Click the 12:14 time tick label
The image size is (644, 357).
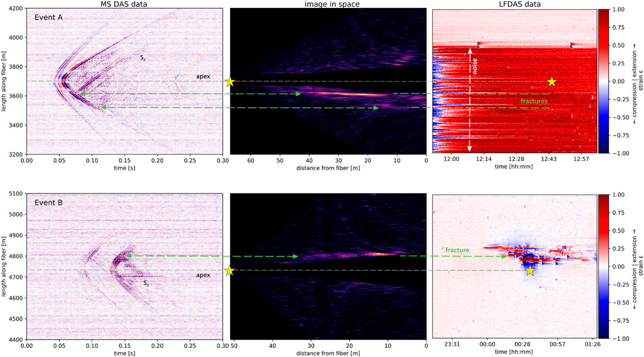484,159
